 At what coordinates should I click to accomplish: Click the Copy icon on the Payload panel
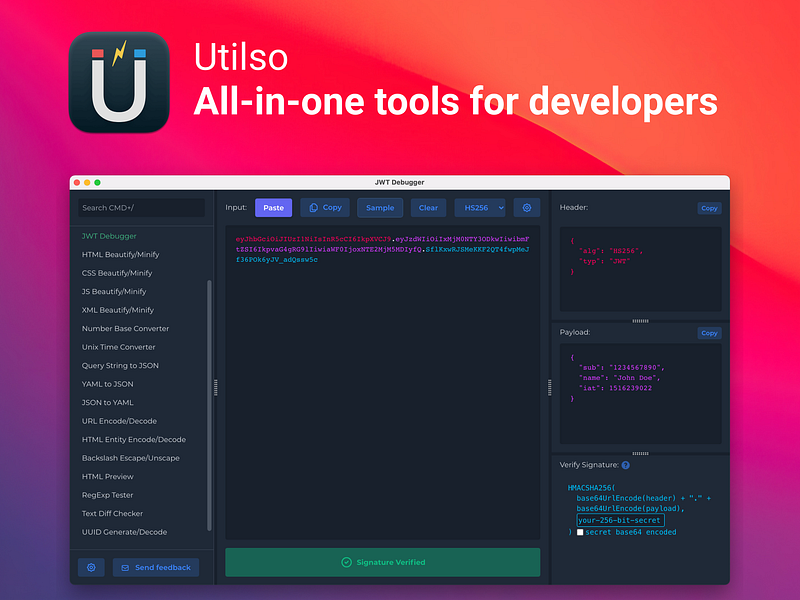[709, 333]
